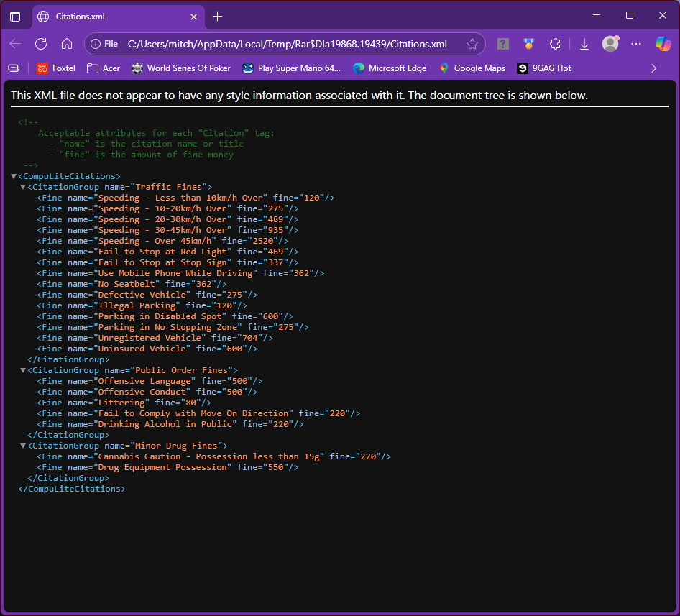680x616 pixels.
Task: Open the Downloads panel
Action: tap(584, 44)
